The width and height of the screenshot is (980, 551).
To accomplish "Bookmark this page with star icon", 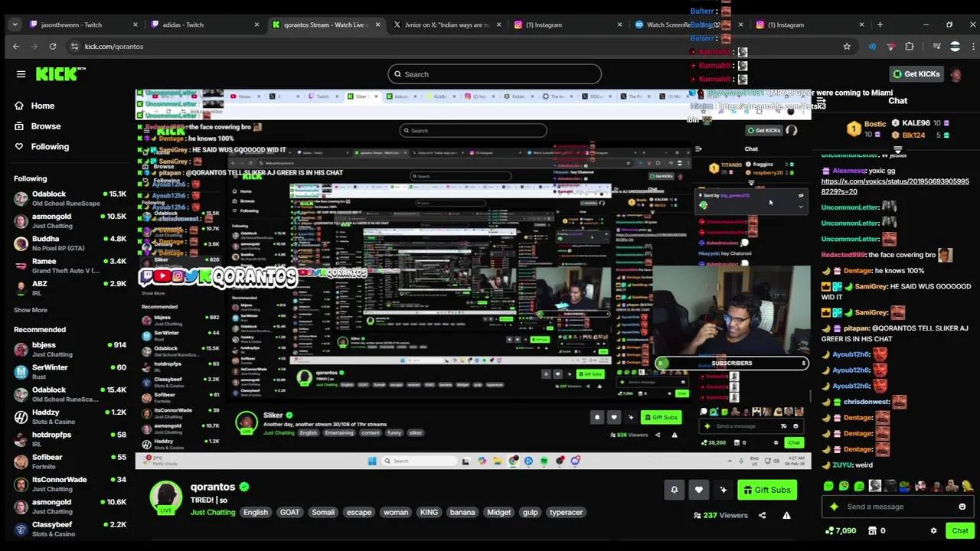I will pyautogui.click(x=847, y=47).
